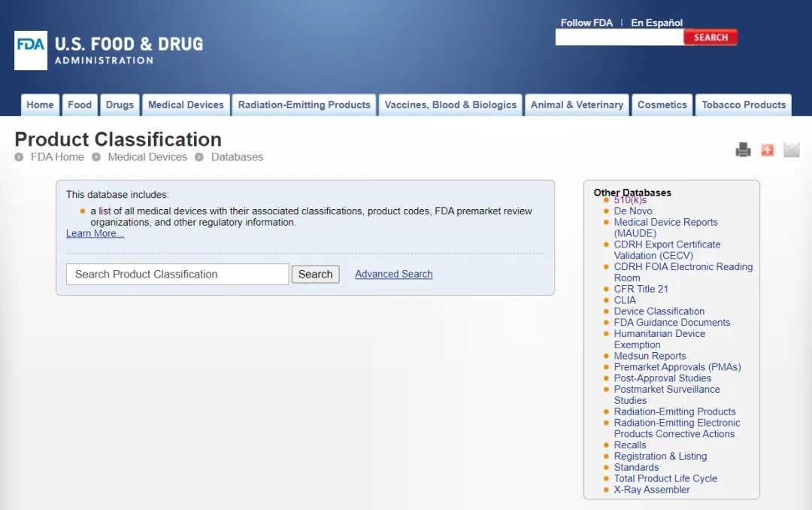Screen dimensions: 812x510
Task: Open the Advanced Search link
Action: 393,275
